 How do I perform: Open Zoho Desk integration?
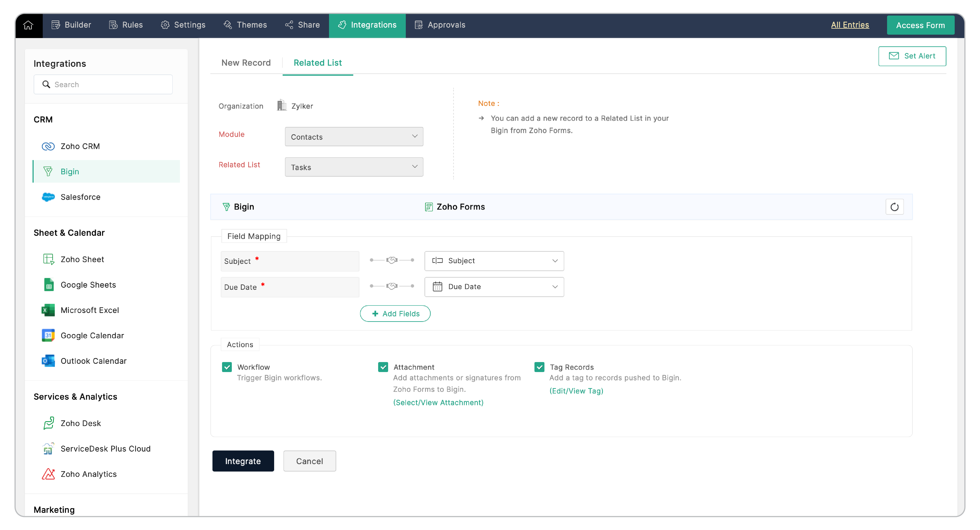(x=81, y=423)
